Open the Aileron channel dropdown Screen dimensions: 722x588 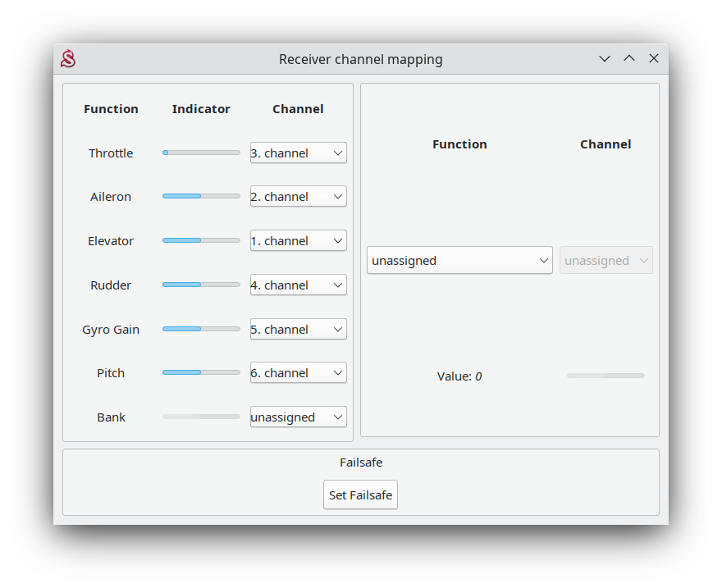[x=298, y=197]
